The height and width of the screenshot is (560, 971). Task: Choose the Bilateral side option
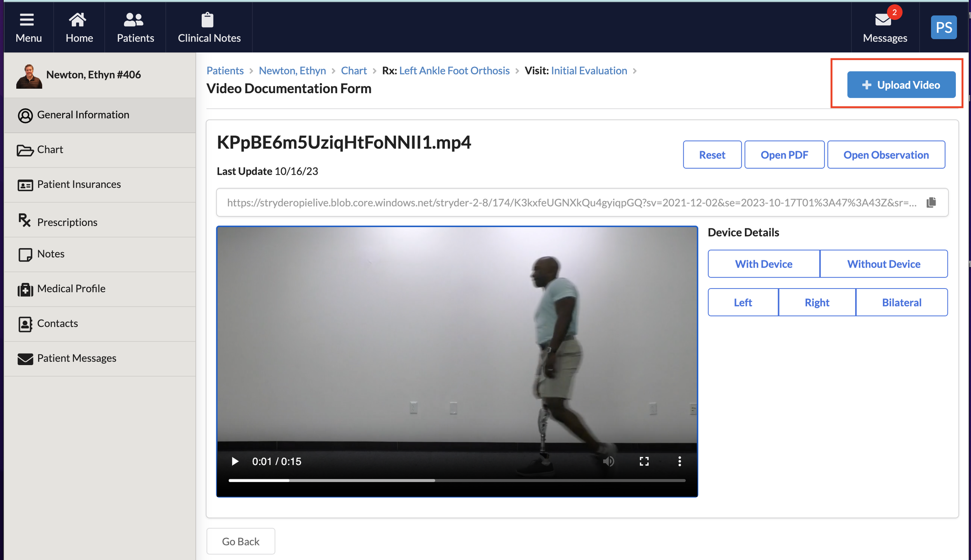(901, 303)
